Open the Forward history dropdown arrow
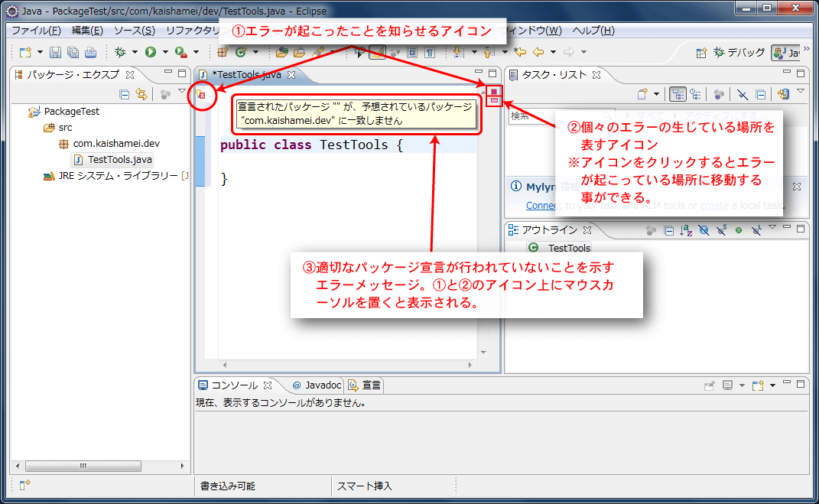 [584, 52]
